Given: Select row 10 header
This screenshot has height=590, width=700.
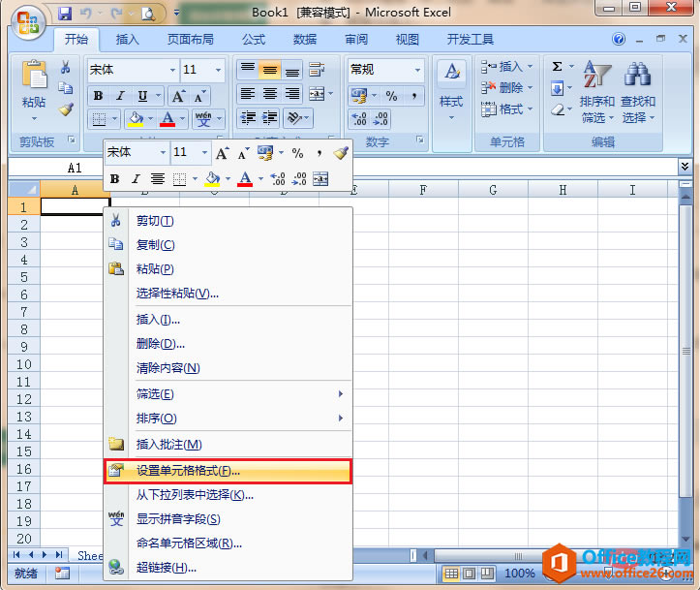Looking at the screenshot, I should (24, 364).
